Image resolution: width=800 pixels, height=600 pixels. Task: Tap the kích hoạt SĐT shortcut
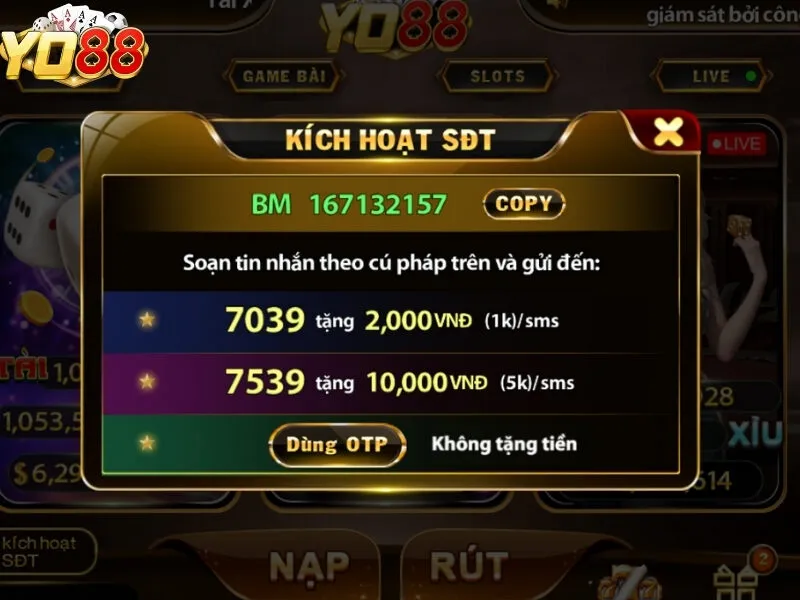[47, 552]
